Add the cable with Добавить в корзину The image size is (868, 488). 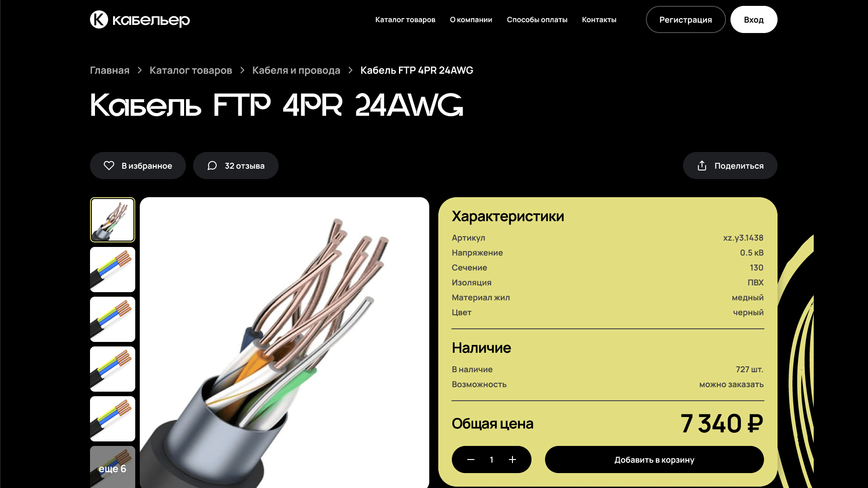(x=654, y=460)
